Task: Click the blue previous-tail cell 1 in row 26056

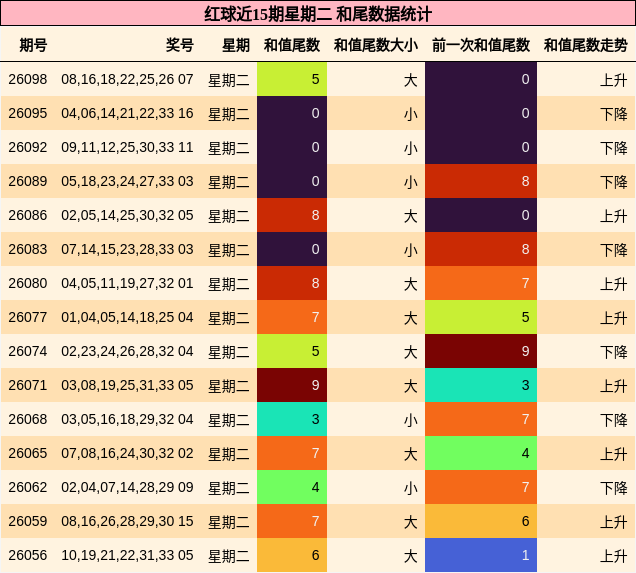Action: pyautogui.click(x=481, y=555)
